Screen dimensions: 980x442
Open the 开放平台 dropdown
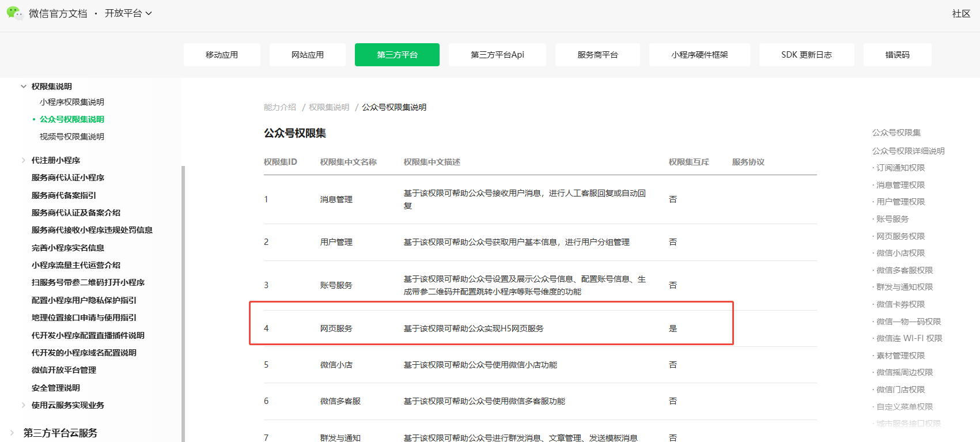pyautogui.click(x=128, y=13)
